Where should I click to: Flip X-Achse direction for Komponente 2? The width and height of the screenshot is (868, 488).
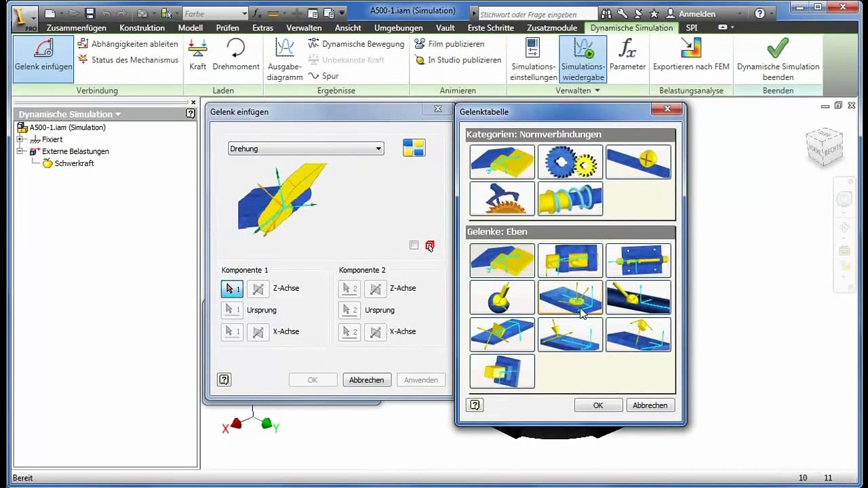point(375,332)
